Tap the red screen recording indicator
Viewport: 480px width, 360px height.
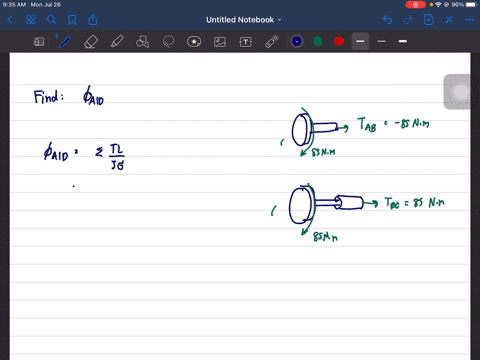[415, 5]
